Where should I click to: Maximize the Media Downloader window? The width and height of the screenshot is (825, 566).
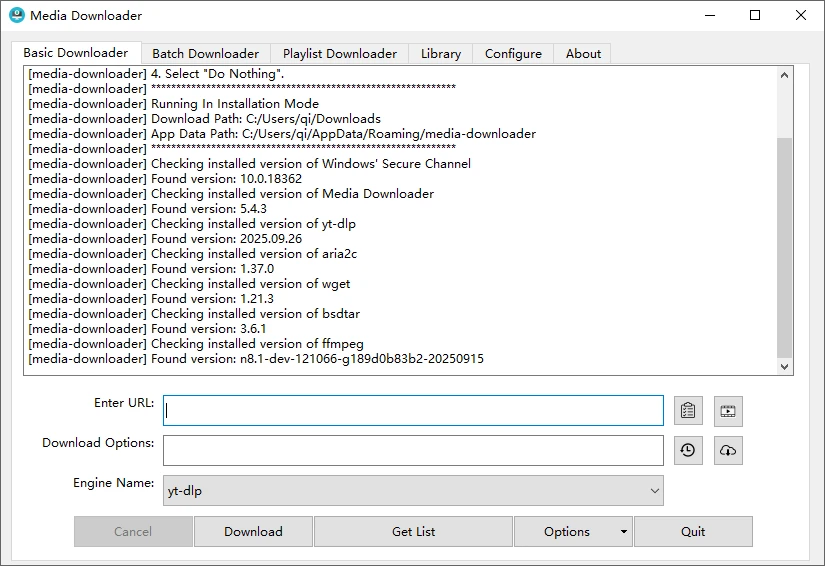[755, 15]
